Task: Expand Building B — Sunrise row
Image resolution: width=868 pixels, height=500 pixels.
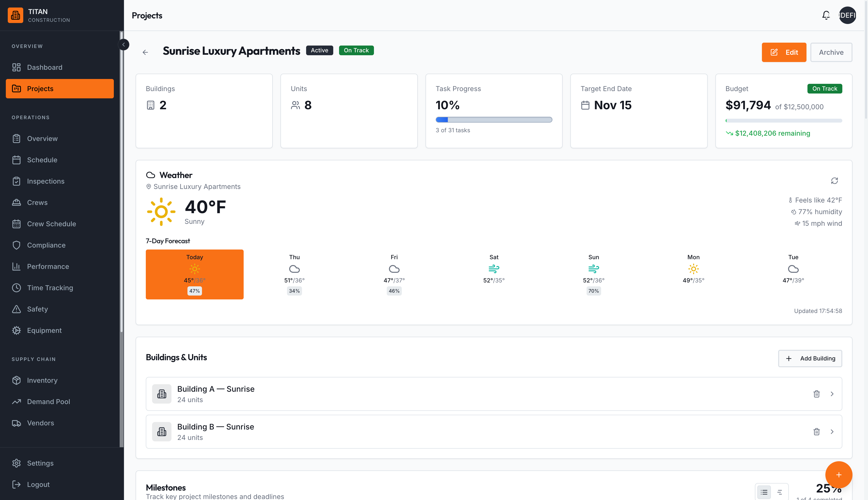Action: 832,432
